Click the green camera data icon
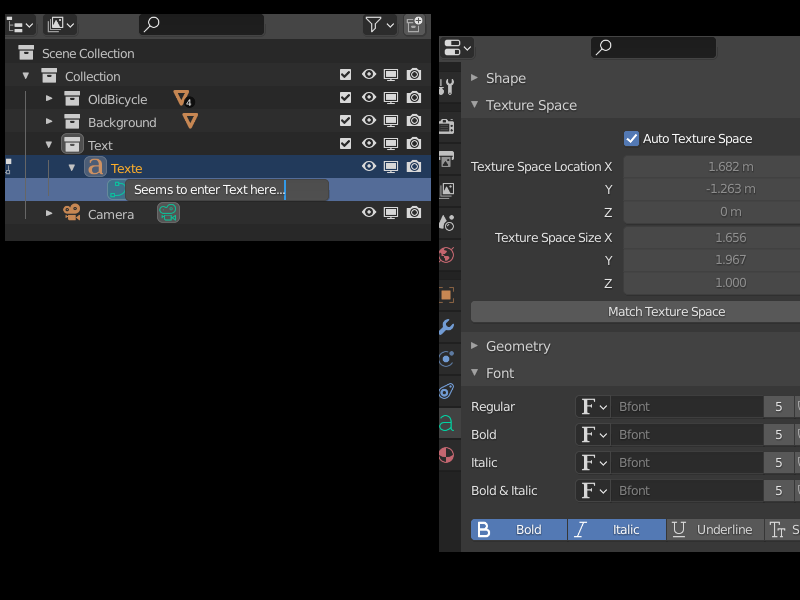The height and width of the screenshot is (600, 800). click(168, 213)
